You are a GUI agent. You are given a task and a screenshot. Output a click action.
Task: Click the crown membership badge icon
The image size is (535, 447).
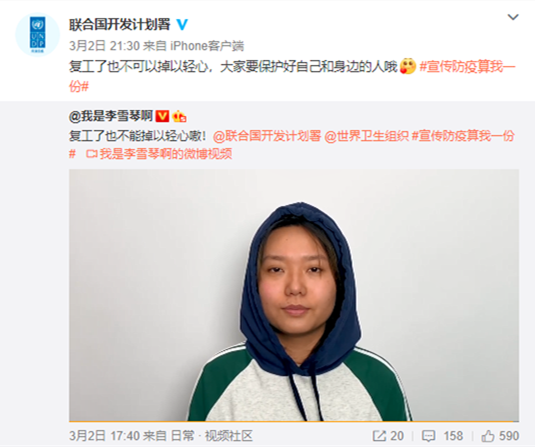[179, 117]
